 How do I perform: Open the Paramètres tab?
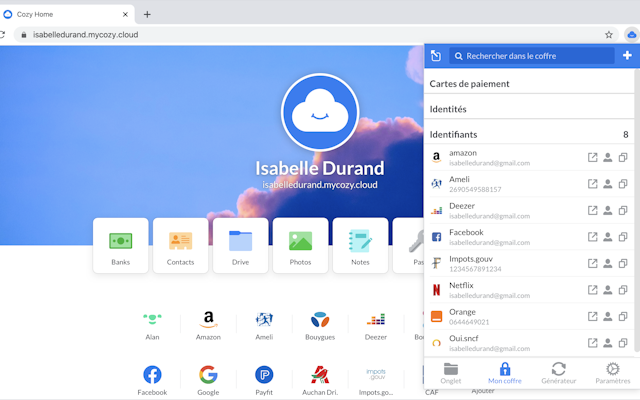click(x=613, y=372)
